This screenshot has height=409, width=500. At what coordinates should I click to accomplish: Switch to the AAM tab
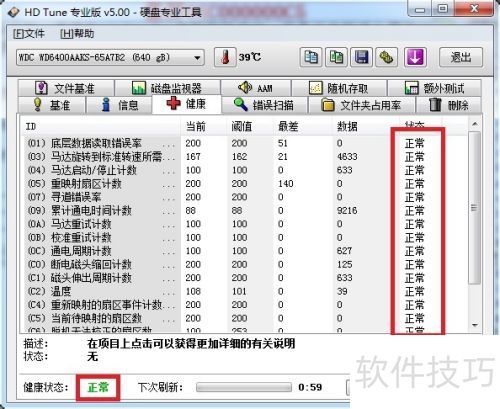[x=256, y=88]
